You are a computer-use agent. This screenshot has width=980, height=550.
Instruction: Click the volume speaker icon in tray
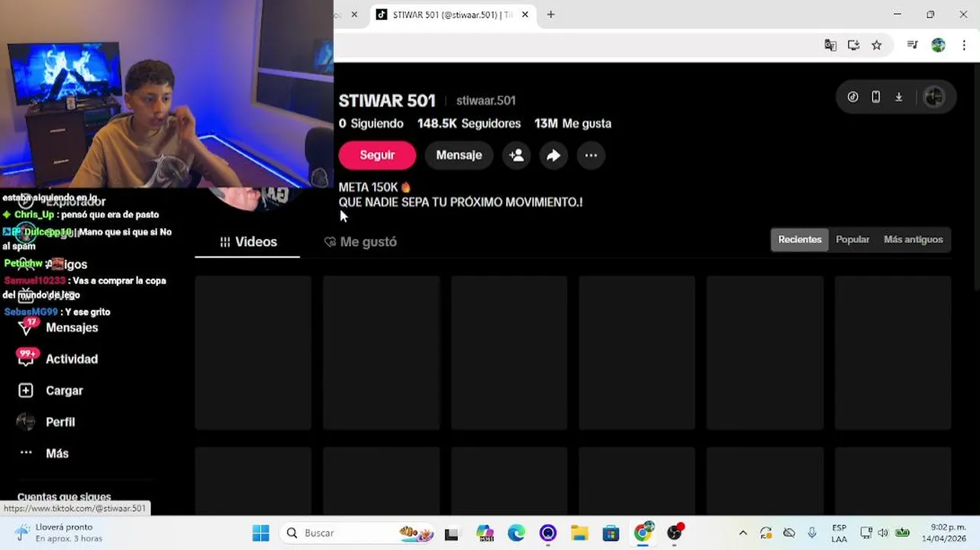(883, 532)
